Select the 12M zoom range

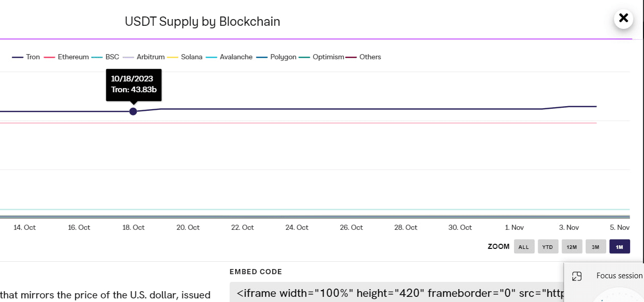click(x=572, y=247)
